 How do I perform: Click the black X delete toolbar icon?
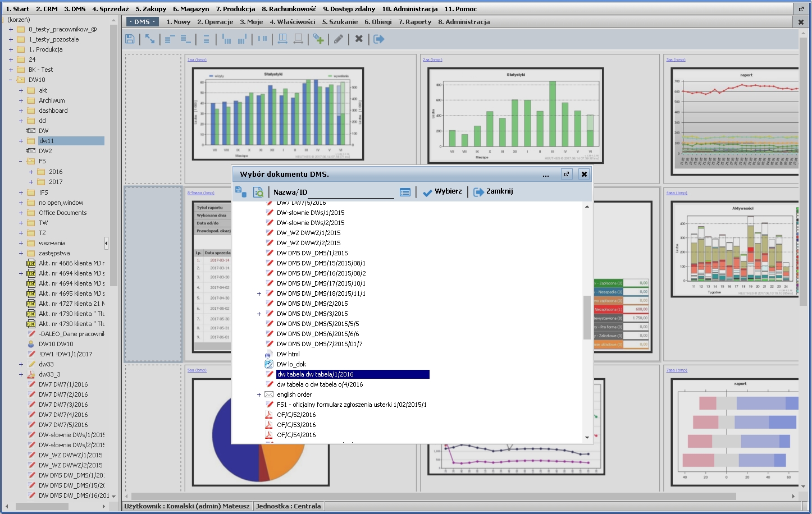pyautogui.click(x=359, y=39)
